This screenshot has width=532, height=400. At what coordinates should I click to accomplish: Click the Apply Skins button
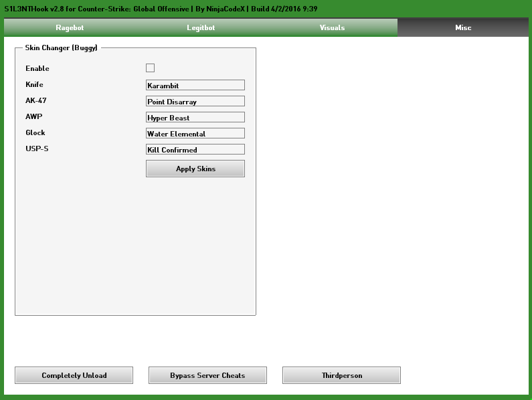(195, 169)
